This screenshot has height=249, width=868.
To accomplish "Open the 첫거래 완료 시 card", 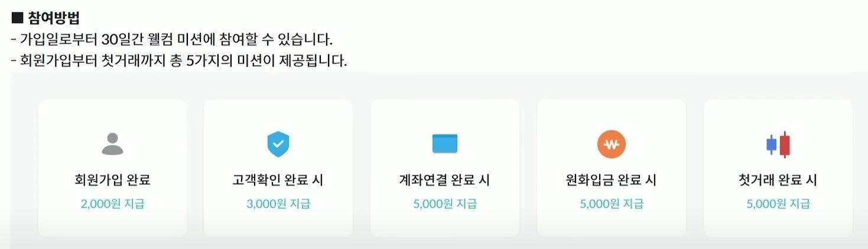I will (x=778, y=168).
